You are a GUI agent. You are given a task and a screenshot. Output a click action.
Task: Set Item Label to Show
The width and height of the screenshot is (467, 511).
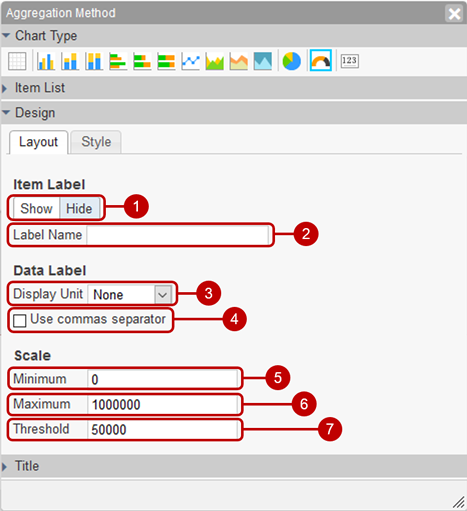[36, 209]
